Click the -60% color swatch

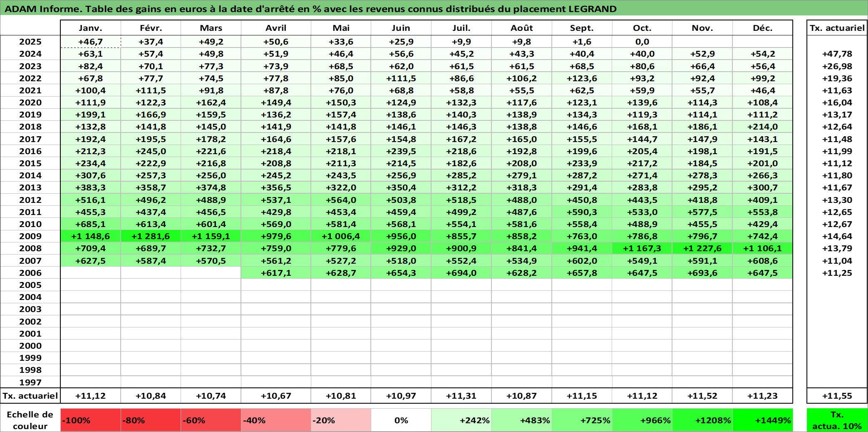(211, 420)
